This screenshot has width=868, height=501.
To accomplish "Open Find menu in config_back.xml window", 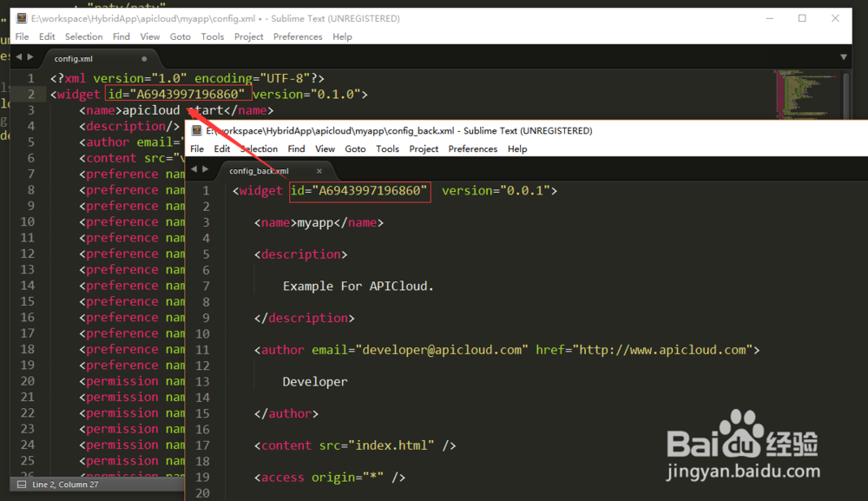I will pyautogui.click(x=296, y=149).
